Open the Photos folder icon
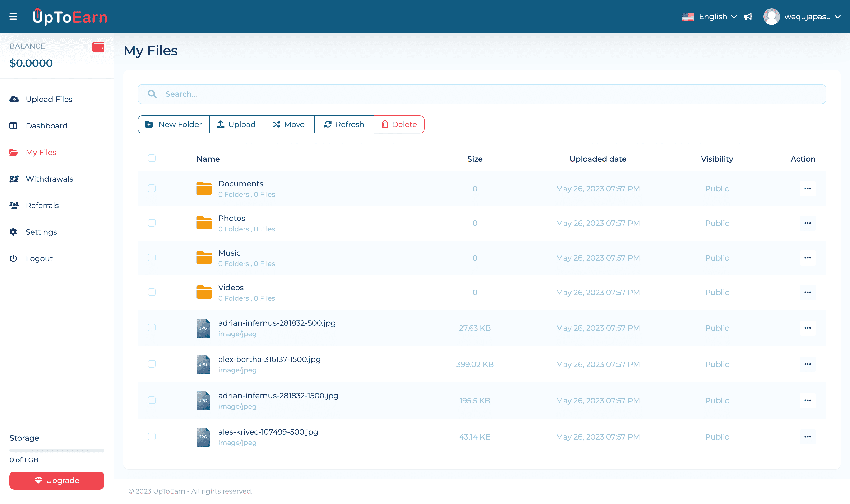Viewport: 850px width, 504px height. (x=204, y=223)
